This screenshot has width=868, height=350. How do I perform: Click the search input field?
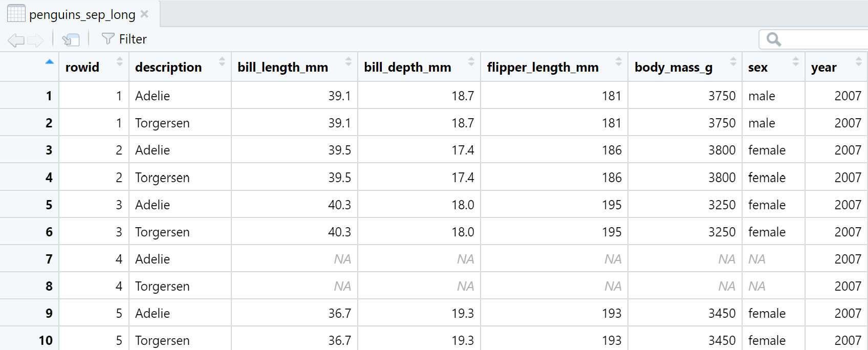point(824,39)
